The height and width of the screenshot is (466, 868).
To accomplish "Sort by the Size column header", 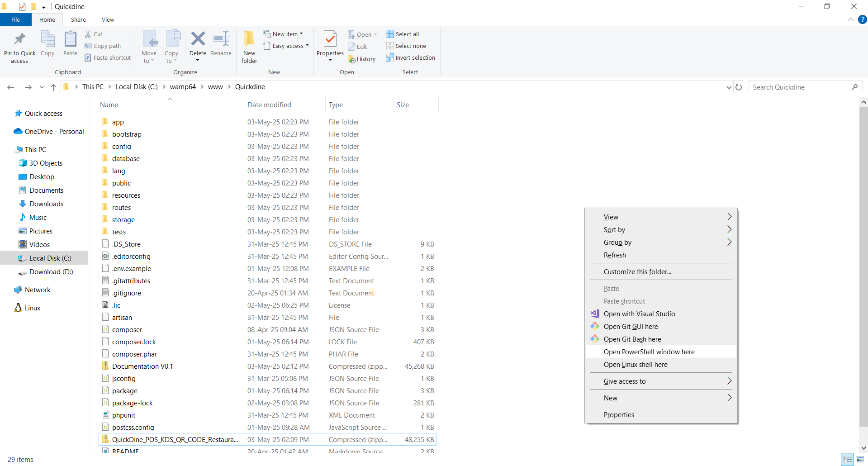I will point(403,105).
